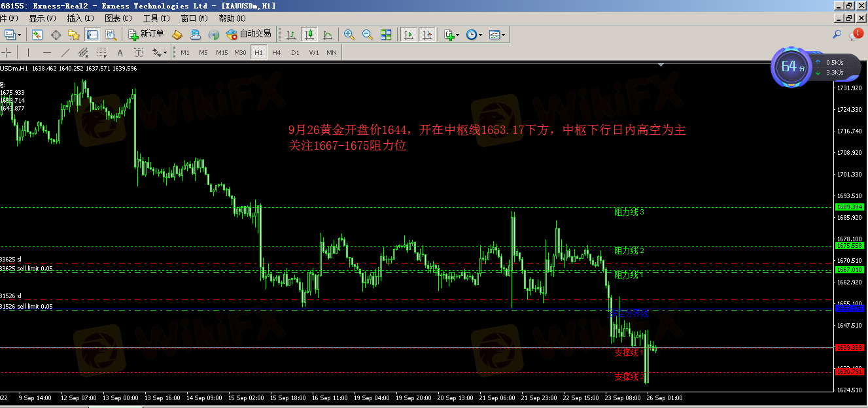Open the 图表(C) menu
868x408 pixels.
(x=118, y=18)
